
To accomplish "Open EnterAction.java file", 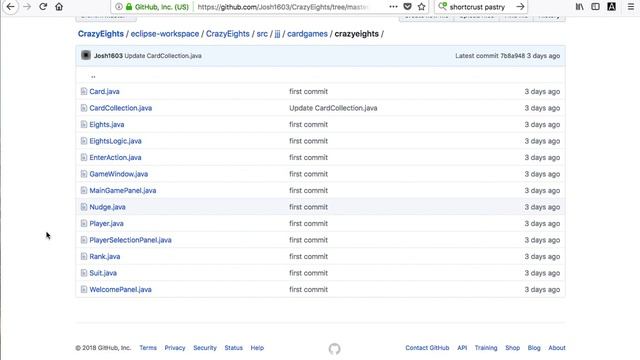I will [116, 158].
